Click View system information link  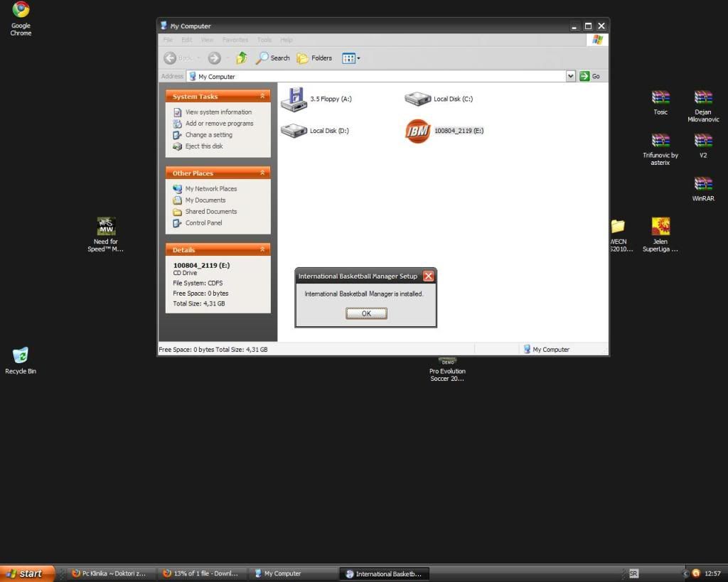click(x=218, y=112)
